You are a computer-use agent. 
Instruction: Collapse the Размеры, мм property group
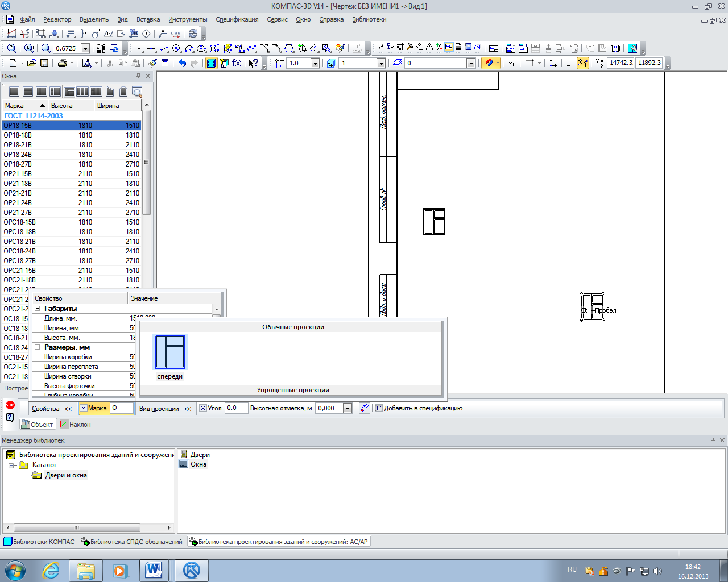point(38,347)
